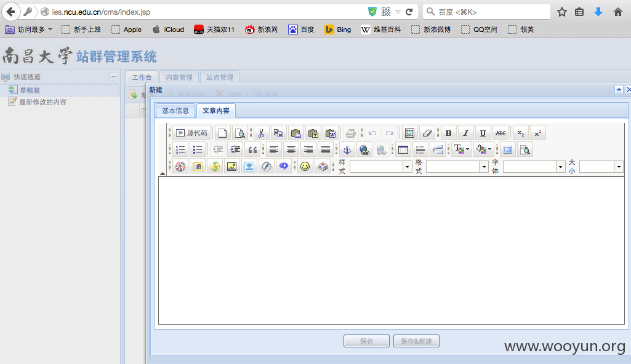Click the greyed Unlink icon
The width and height of the screenshot is (631, 364).
point(382,150)
